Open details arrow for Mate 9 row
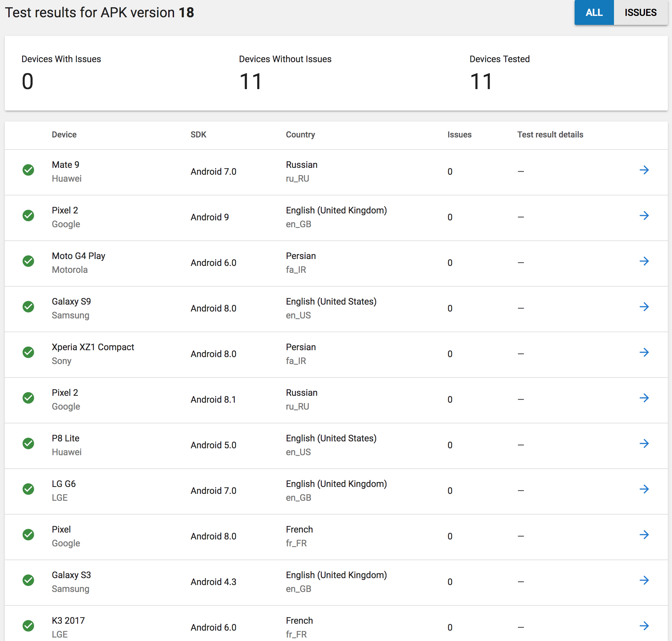This screenshot has height=641, width=672. click(644, 170)
